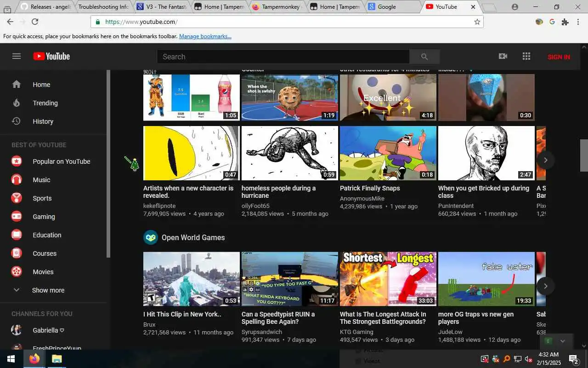Click the Gaming controller icon

pyautogui.click(x=17, y=217)
